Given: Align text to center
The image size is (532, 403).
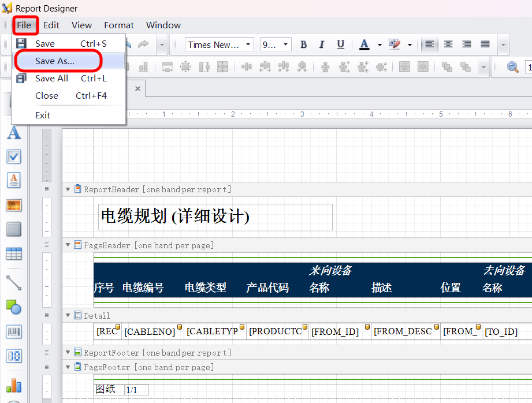Looking at the screenshot, I should [x=448, y=44].
